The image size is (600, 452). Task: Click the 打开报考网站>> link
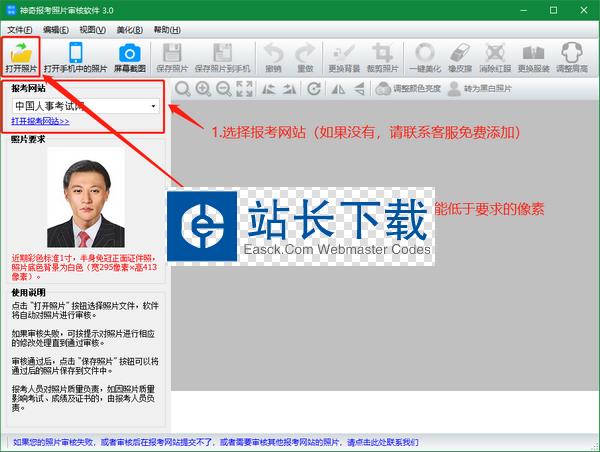[40, 121]
